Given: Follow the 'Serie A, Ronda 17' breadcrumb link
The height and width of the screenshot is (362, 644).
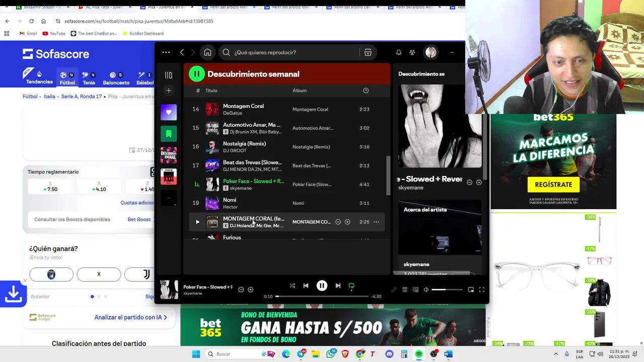Looking at the screenshot, I should pyautogui.click(x=82, y=97).
